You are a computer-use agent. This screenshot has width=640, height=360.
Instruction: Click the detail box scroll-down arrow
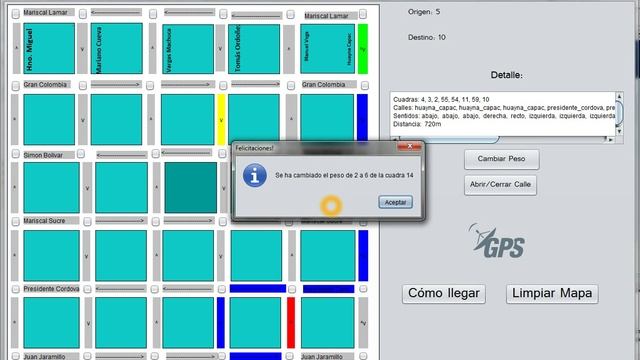point(619,131)
